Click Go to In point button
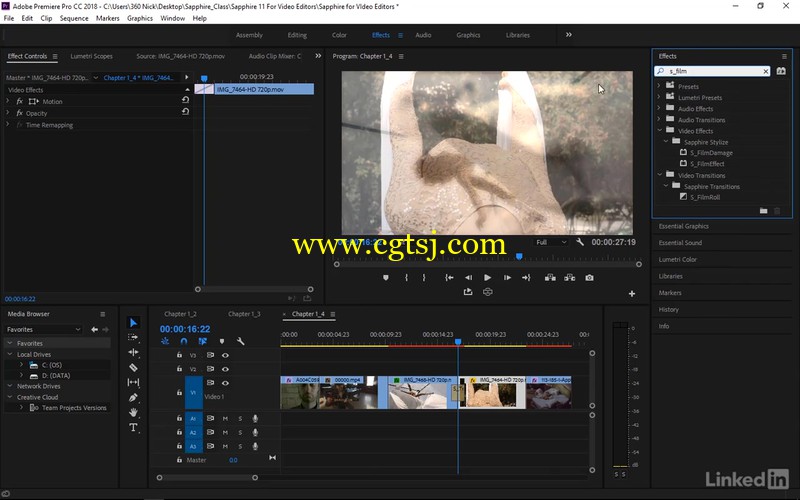Screen dimensions: 800x500 pos(449,278)
